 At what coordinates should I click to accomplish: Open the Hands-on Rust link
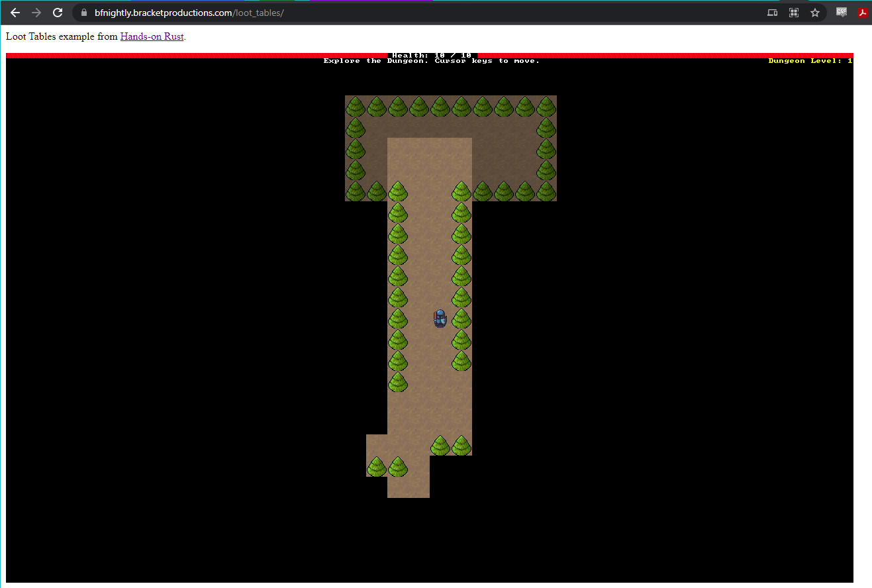(x=152, y=36)
